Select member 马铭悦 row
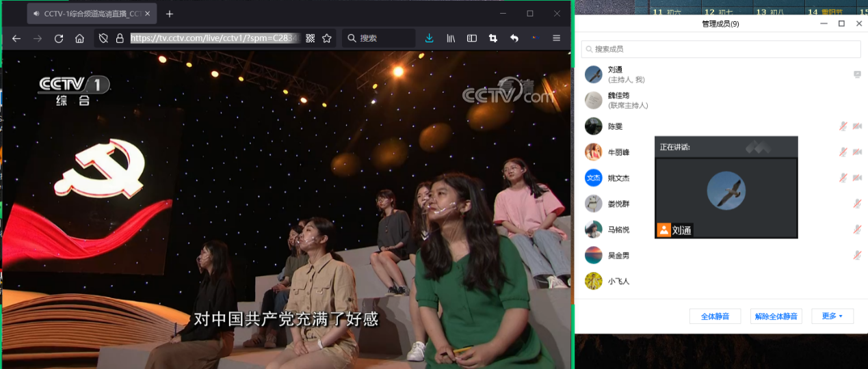This screenshot has height=369, width=868. [721, 230]
